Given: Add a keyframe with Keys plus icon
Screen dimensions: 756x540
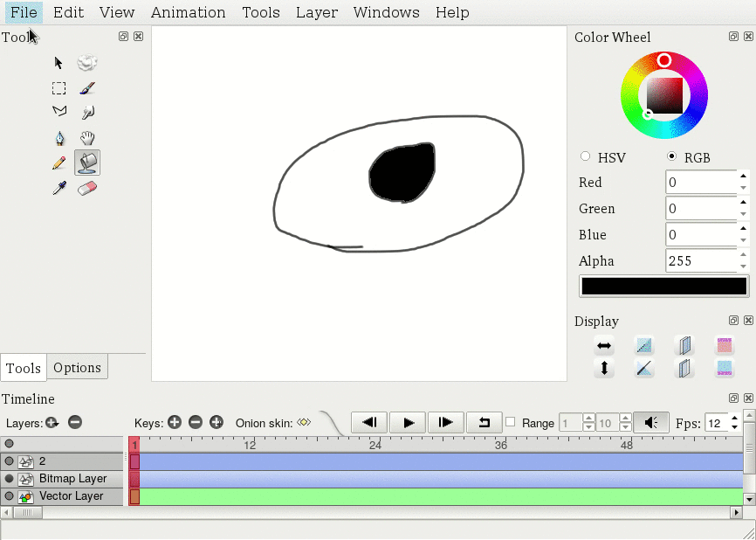Looking at the screenshot, I should (x=175, y=423).
